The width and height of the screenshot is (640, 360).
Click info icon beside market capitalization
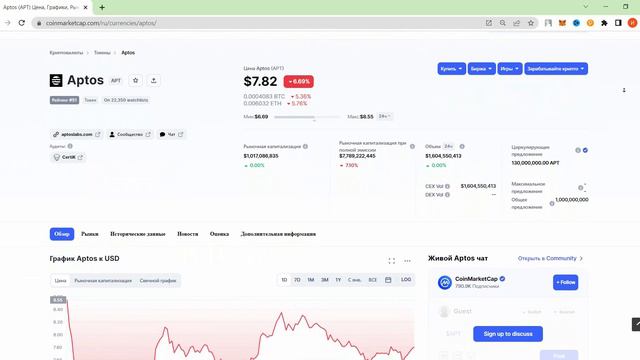click(x=305, y=147)
